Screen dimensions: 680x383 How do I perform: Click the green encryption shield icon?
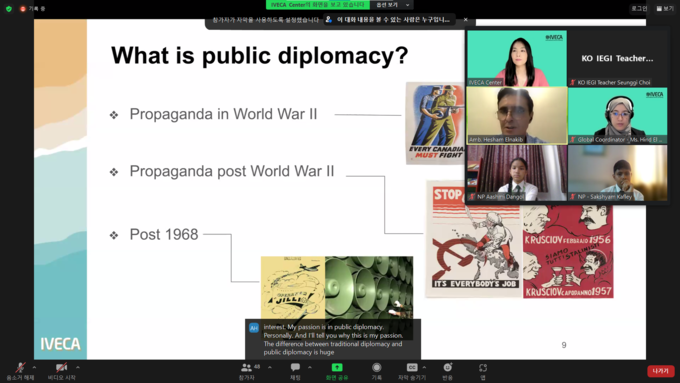click(x=9, y=8)
